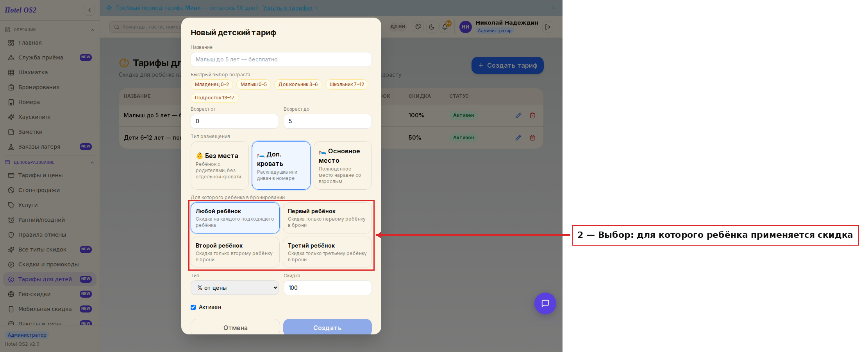This screenshot has width=868, height=352.
Task: Click the logout icon next to profile
Action: pos(548,27)
